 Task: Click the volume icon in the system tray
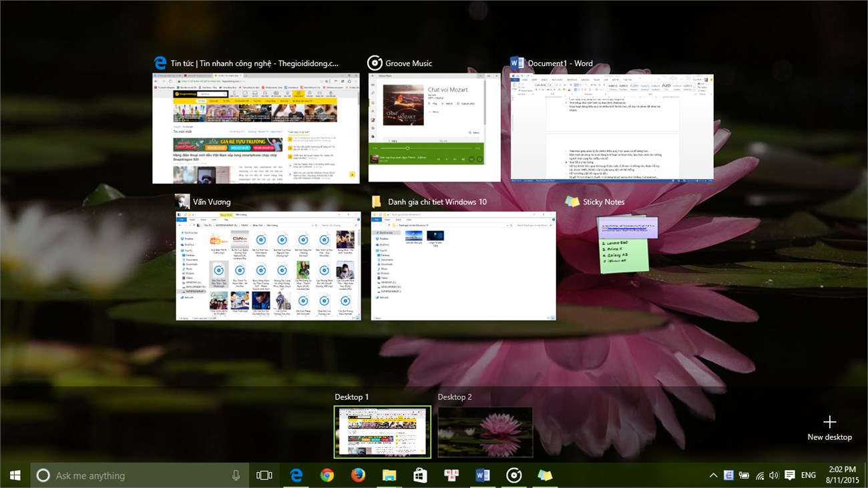pos(774,475)
